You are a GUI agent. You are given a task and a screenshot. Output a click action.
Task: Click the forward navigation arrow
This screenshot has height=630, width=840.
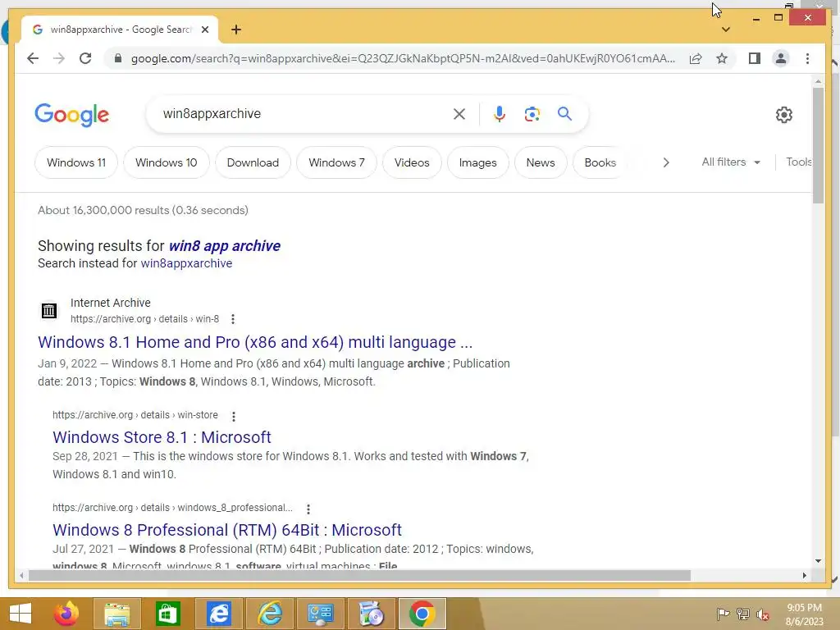(x=59, y=58)
